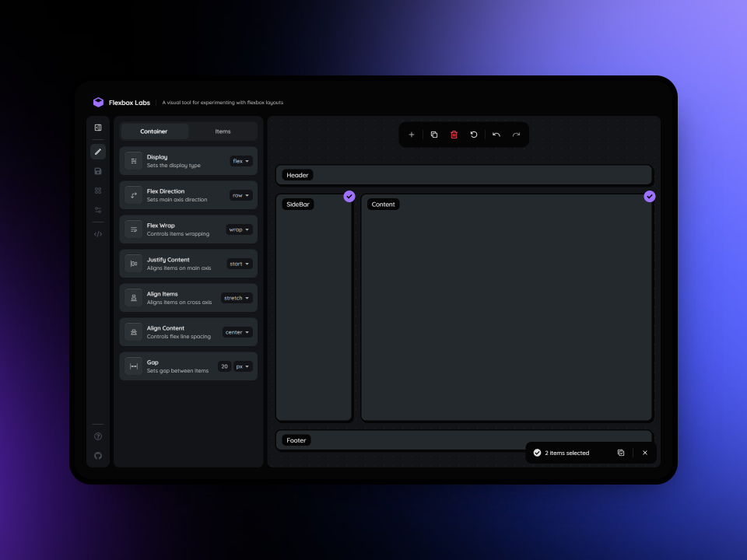This screenshot has width=747, height=560.
Task: Open the help icon in the sidebar
Action: point(98,436)
